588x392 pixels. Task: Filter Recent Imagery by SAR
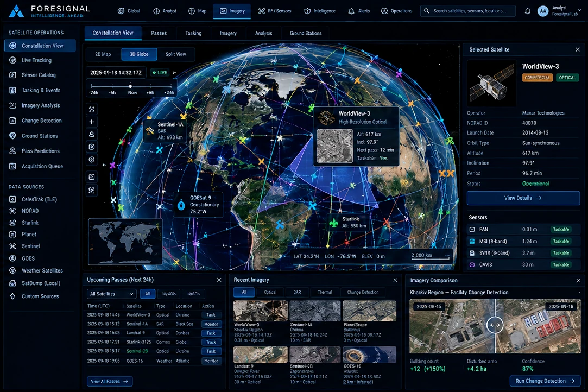tap(297, 292)
